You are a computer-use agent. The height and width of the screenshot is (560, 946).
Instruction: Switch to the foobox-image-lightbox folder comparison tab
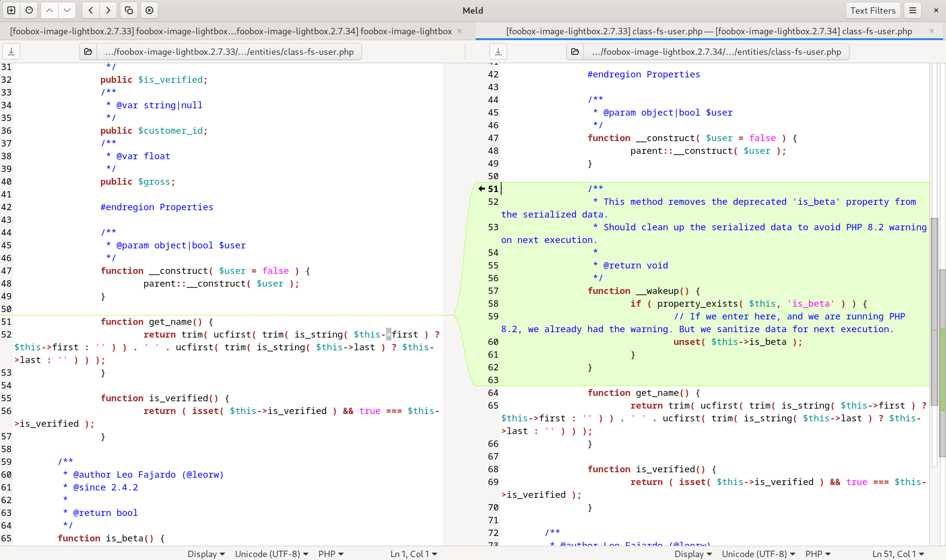(230, 31)
